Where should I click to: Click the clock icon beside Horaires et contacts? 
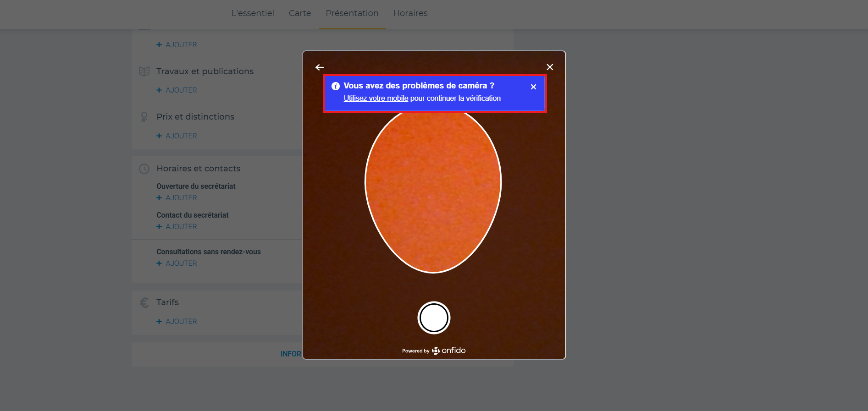(x=144, y=169)
